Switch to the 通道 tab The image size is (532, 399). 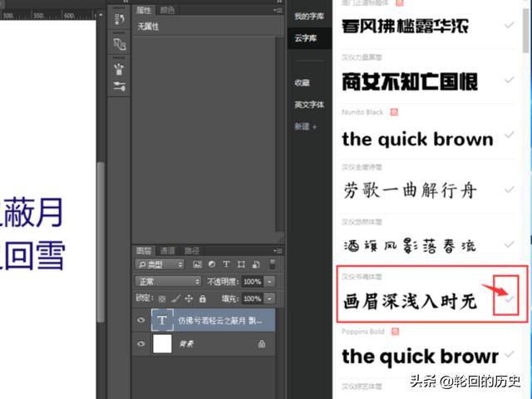pyautogui.click(x=168, y=249)
